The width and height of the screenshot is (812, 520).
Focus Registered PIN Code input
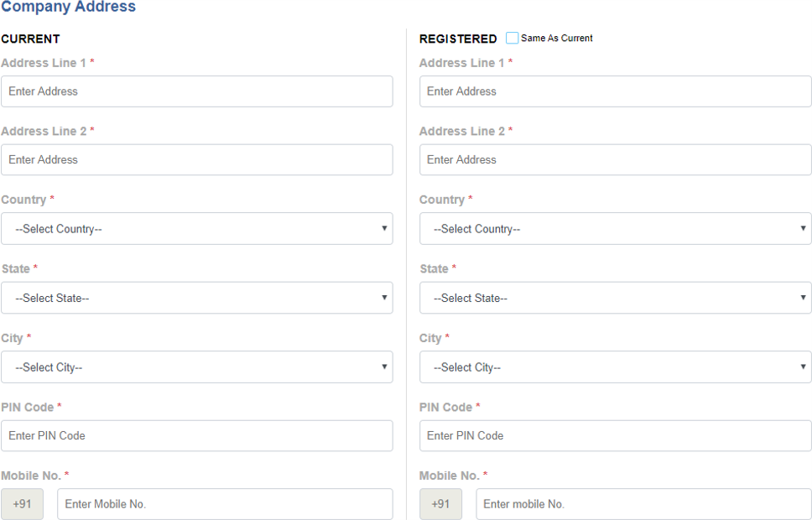[615, 436]
